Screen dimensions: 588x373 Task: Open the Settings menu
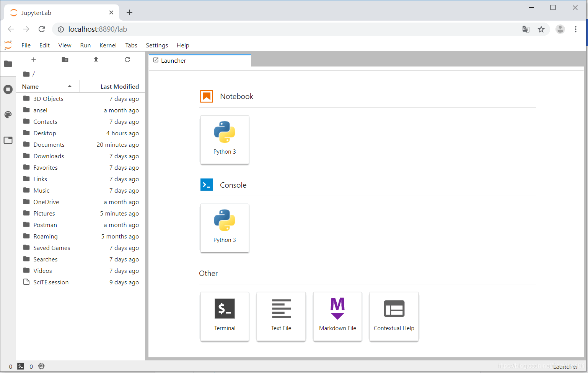[x=157, y=45]
